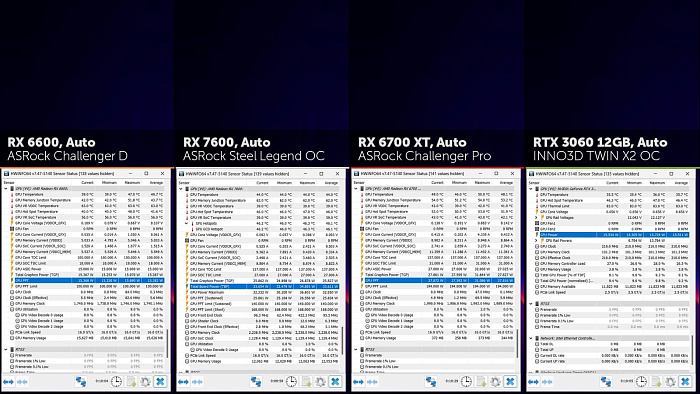The width and height of the screenshot is (700, 394).
Task: Click Minimum column header in RX 7600 window
Action: [x=284, y=183]
